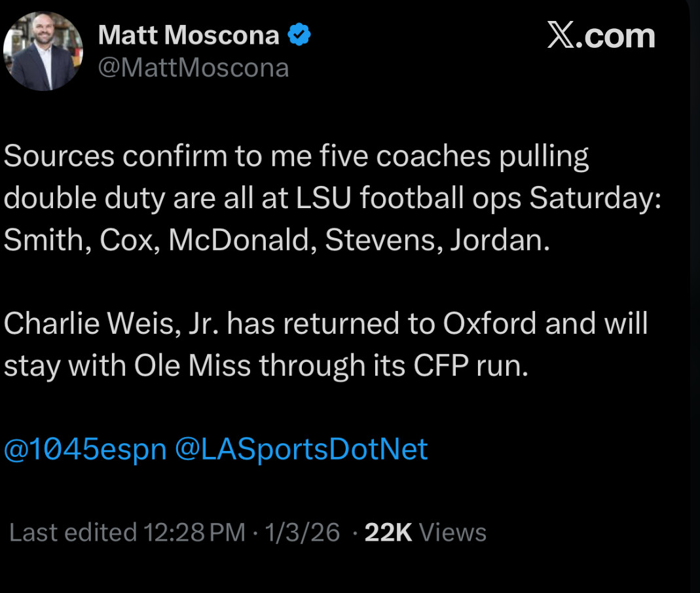Click the "CFP run" text
The width and height of the screenshot is (700, 593).
click(470, 366)
